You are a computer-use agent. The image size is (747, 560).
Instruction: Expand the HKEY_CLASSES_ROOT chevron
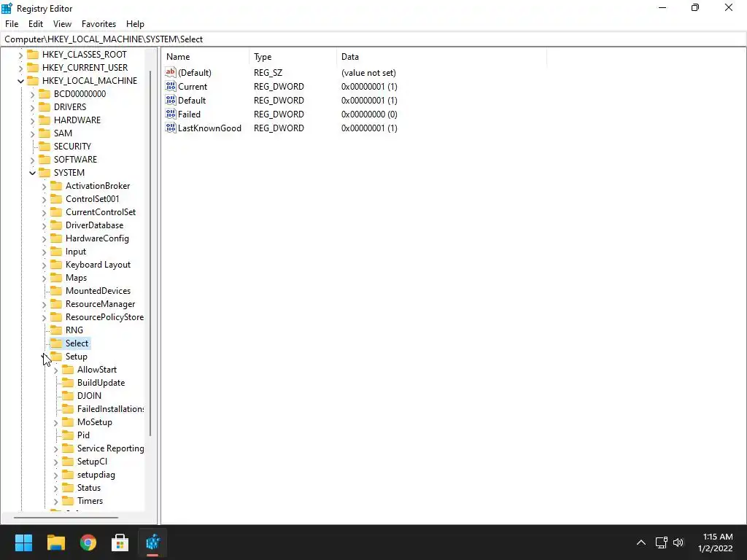click(x=20, y=55)
